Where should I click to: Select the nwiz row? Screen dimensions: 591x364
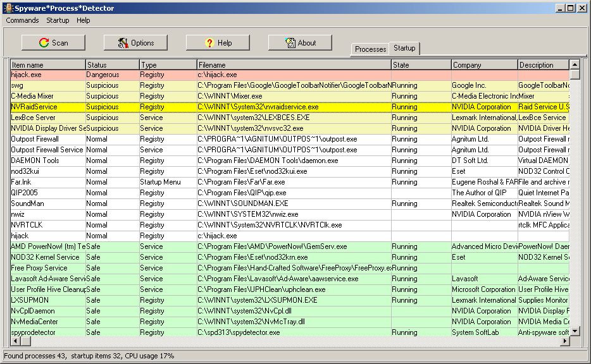pos(289,214)
